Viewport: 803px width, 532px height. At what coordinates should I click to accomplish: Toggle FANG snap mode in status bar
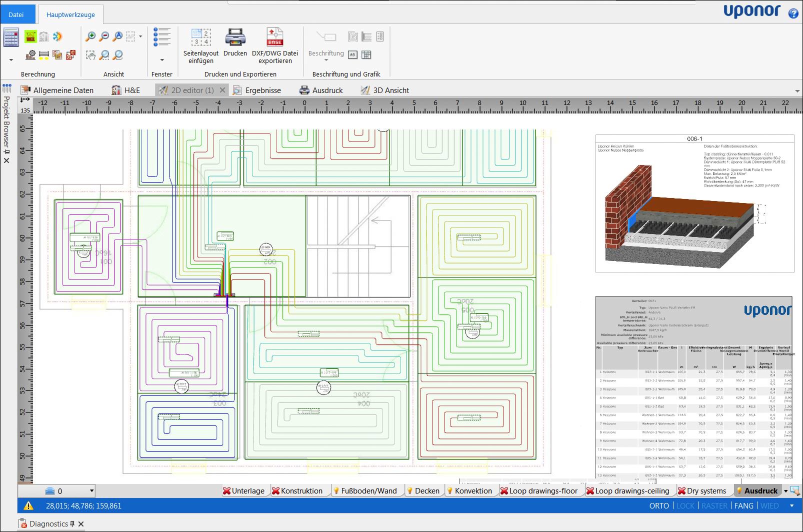[x=744, y=506]
